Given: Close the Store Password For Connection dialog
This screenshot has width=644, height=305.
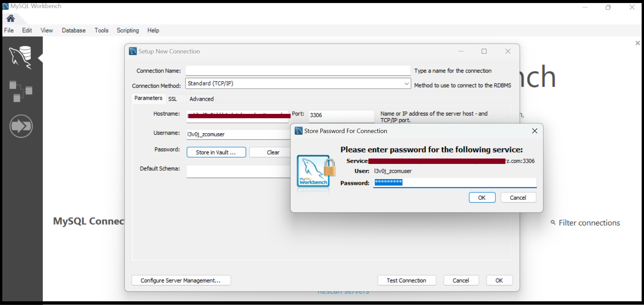Looking at the screenshot, I should pyautogui.click(x=535, y=131).
